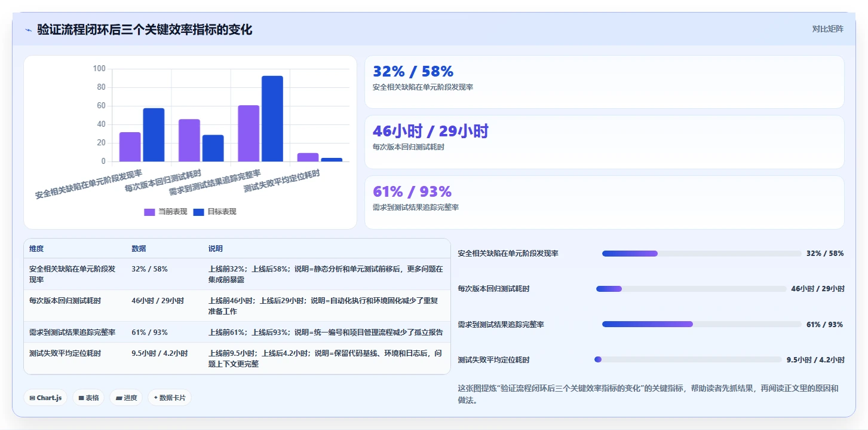Click the explanation starting 上线前9.5小时
The width and height of the screenshot is (868, 430).
326,359
